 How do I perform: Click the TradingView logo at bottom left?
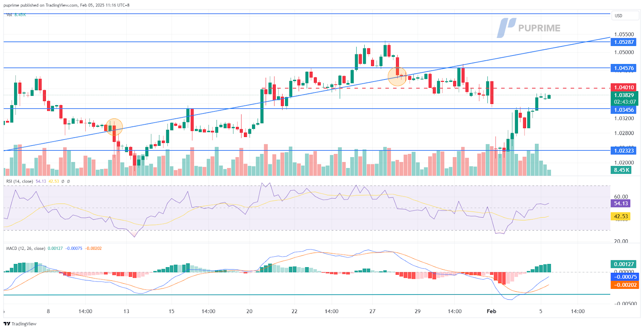click(x=20, y=324)
